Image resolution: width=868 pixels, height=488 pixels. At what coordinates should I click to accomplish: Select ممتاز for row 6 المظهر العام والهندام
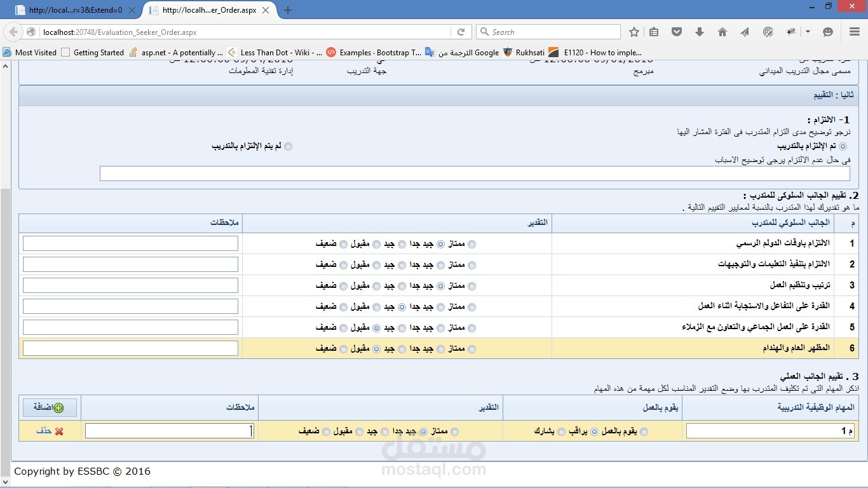[471, 349]
